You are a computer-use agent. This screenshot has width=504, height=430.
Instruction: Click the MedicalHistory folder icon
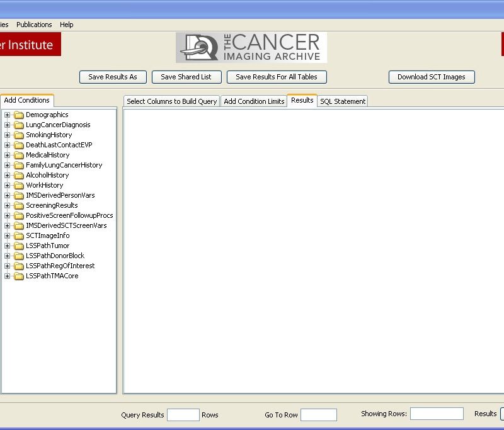click(19, 155)
